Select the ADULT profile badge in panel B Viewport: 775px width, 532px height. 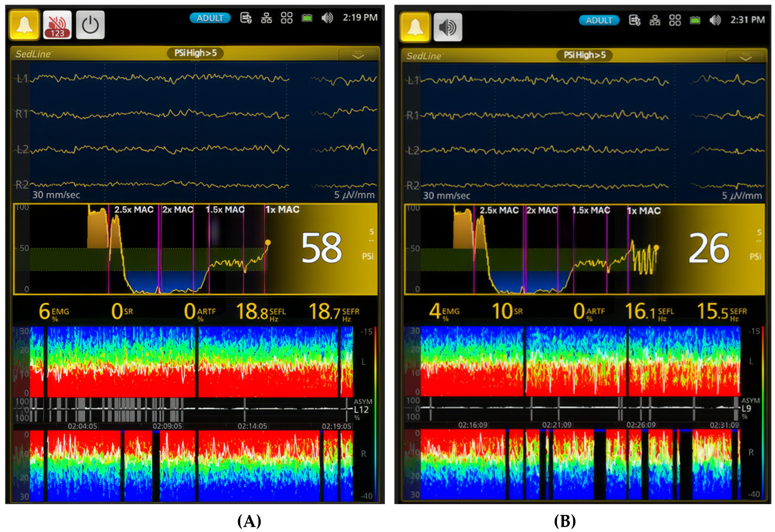(x=599, y=20)
